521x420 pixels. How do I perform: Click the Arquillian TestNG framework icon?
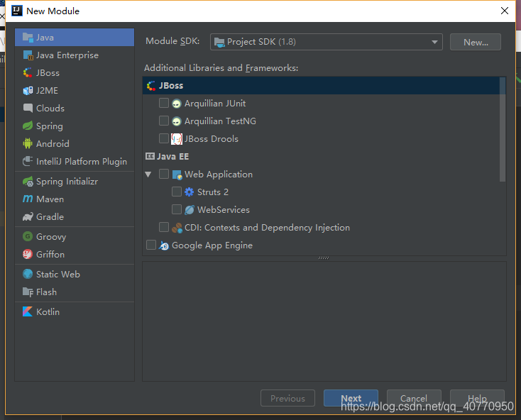(177, 121)
